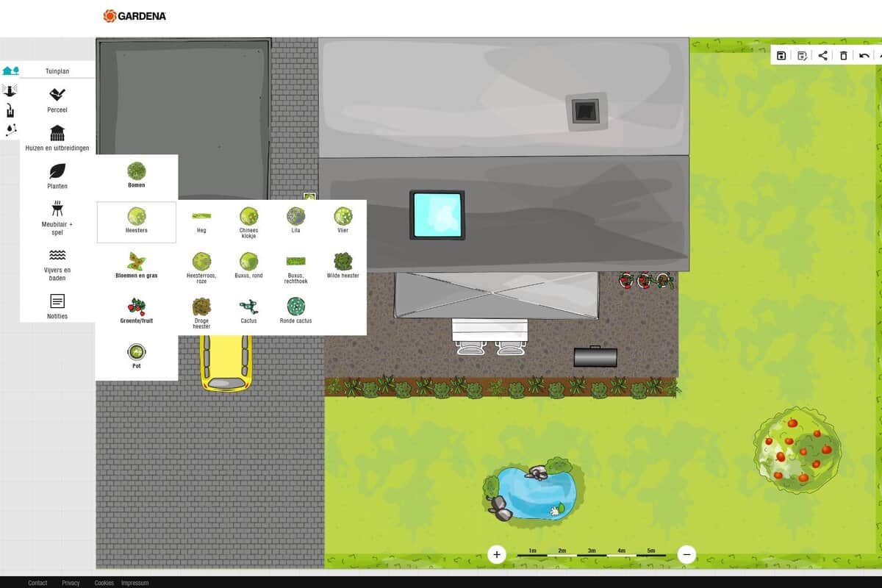This screenshot has height=588, width=882.
Task: Click the GARDENA logo
Action: [x=135, y=15]
